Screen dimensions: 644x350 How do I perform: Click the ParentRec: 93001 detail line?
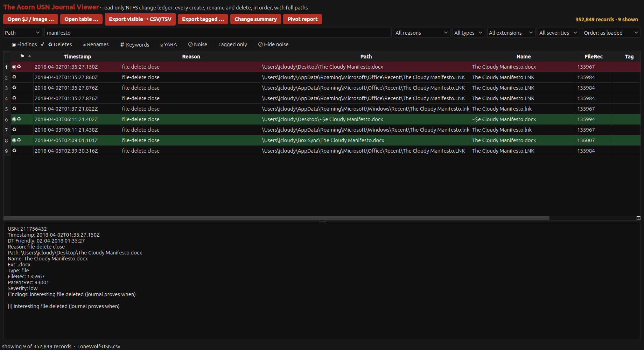(x=28, y=282)
